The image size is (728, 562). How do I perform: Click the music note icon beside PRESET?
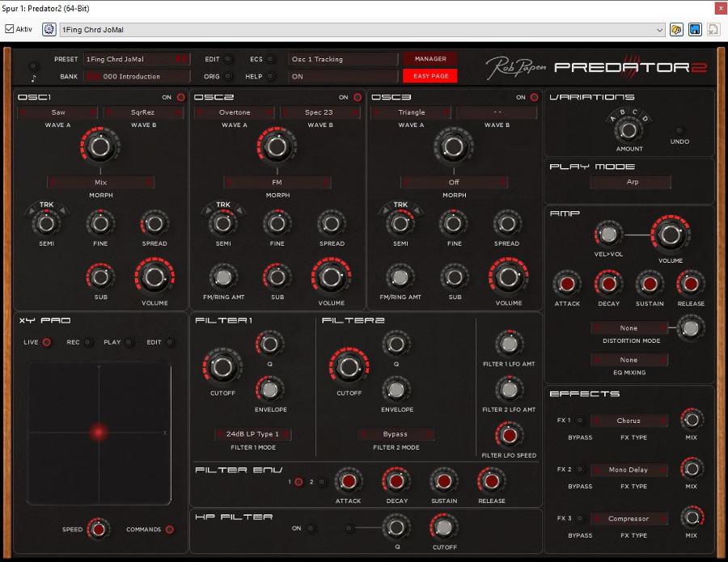[x=33, y=78]
